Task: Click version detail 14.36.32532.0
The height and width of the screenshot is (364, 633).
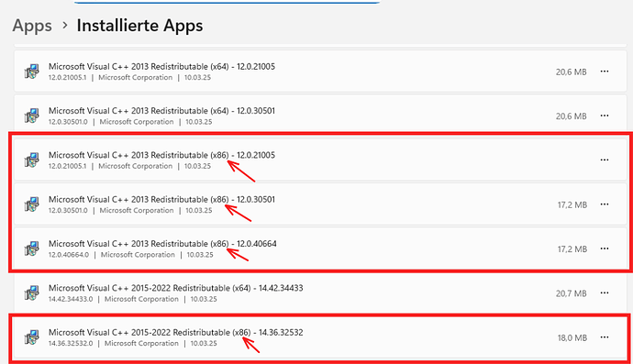Action: tap(71, 344)
